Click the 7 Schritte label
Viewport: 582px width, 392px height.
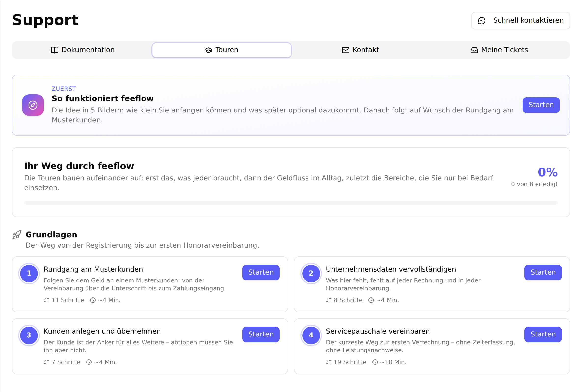coord(66,362)
